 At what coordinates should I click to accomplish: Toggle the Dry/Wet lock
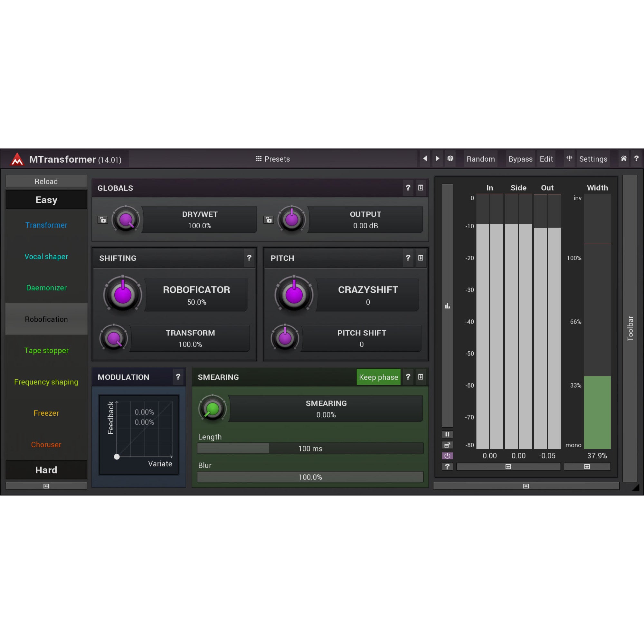[103, 220]
